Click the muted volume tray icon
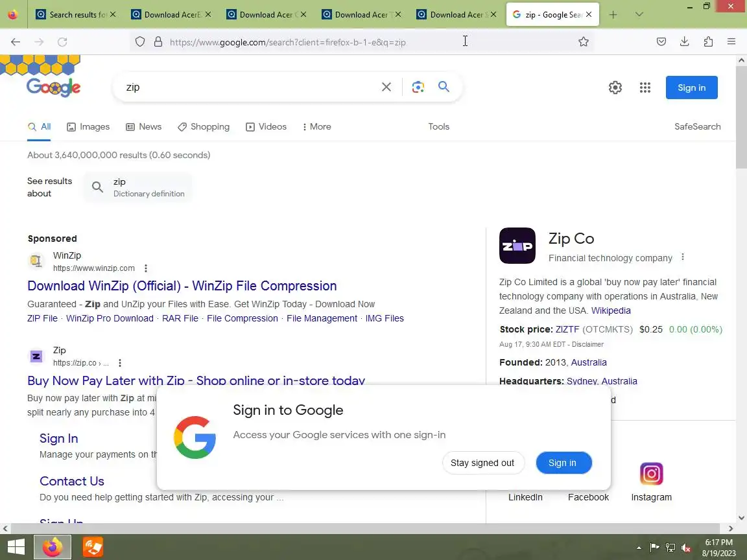This screenshot has height=560, width=747. click(x=686, y=548)
